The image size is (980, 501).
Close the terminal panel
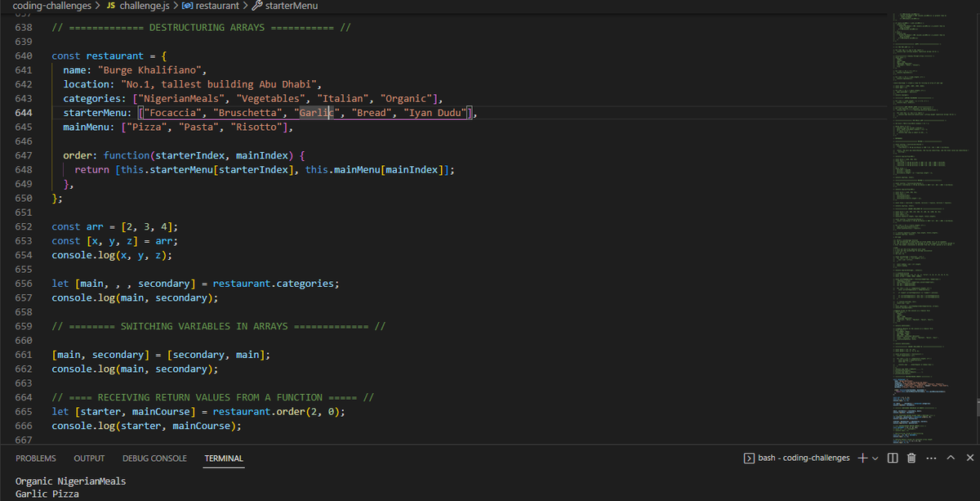pyautogui.click(x=969, y=458)
